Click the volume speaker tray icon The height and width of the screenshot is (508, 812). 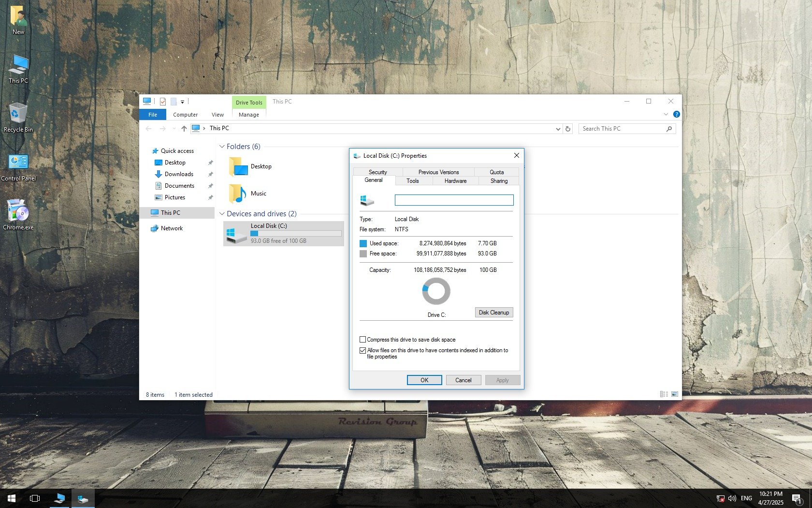732,498
